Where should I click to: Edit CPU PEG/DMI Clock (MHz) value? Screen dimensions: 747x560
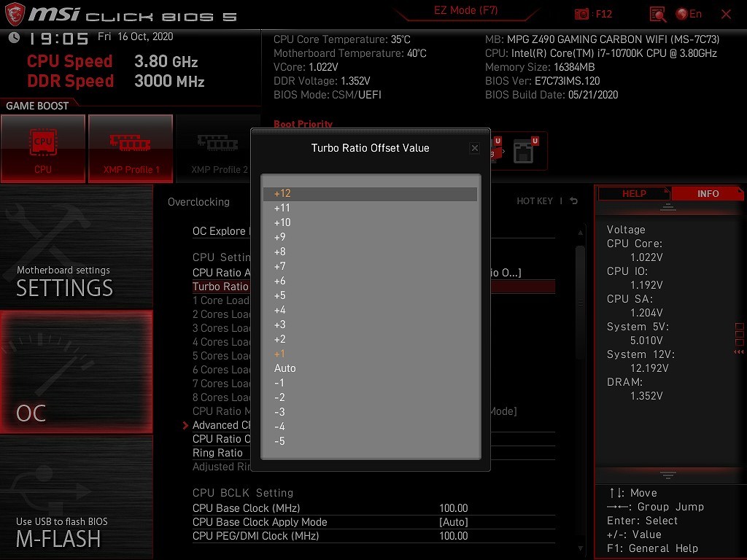click(453, 536)
